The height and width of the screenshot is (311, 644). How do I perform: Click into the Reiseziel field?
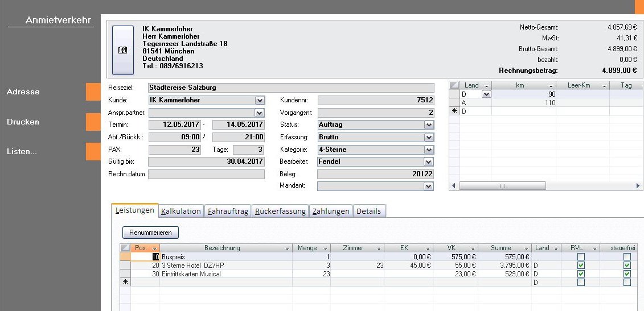point(290,88)
